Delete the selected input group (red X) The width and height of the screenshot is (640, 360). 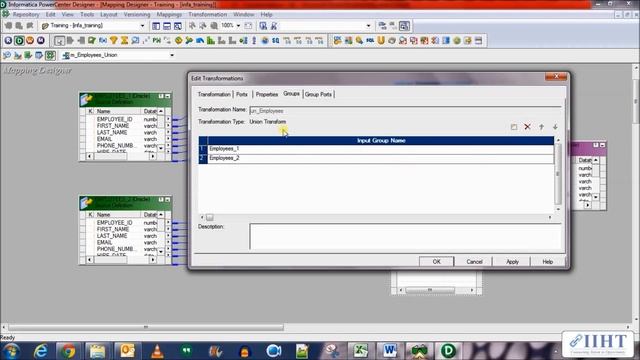pyautogui.click(x=527, y=127)
